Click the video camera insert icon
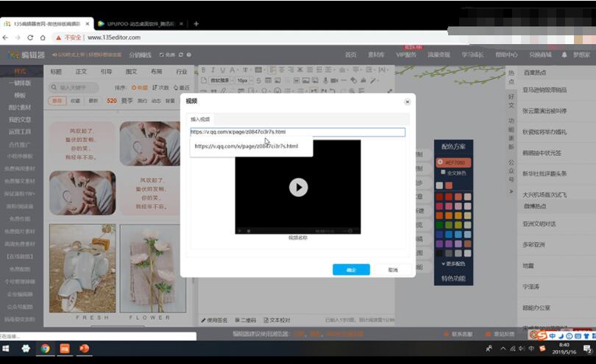This screenshot has height=364, width=596. coord(334,80)
